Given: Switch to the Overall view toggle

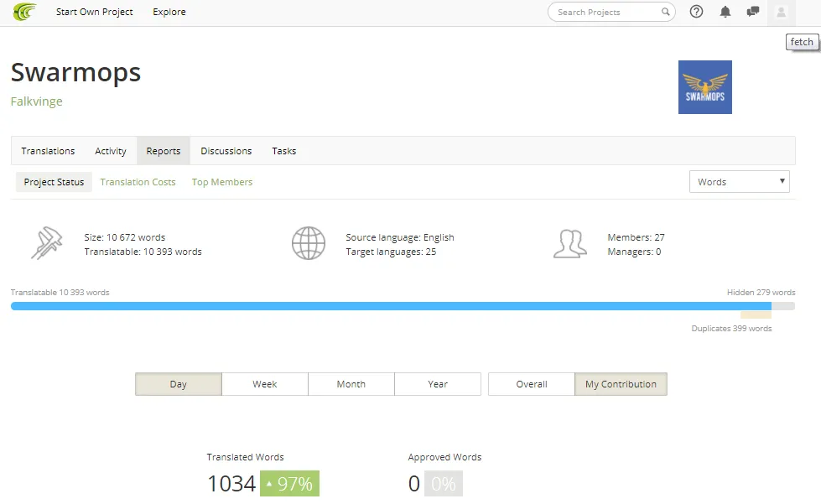Looking at the screenshot, I should click(x=532, y=384).
